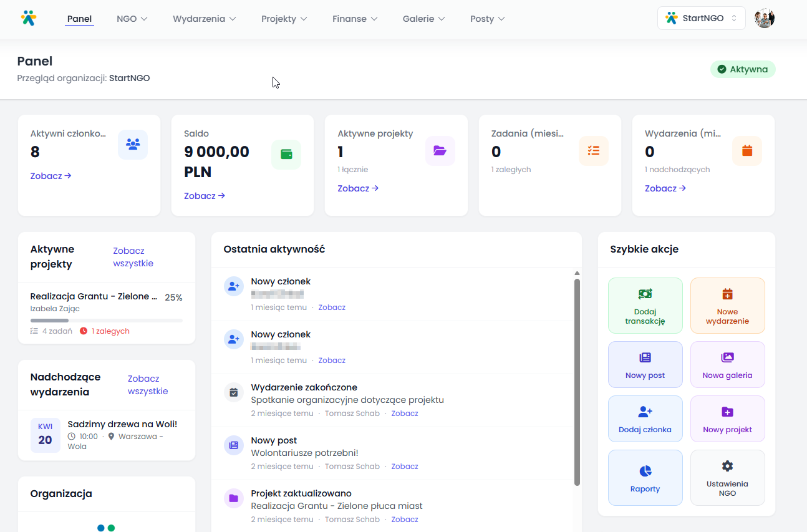The height and width of the screenshot is (532, 807).
Task: Open Nowe wydarzenie calendar quick action
Action: tap(727, 306)
